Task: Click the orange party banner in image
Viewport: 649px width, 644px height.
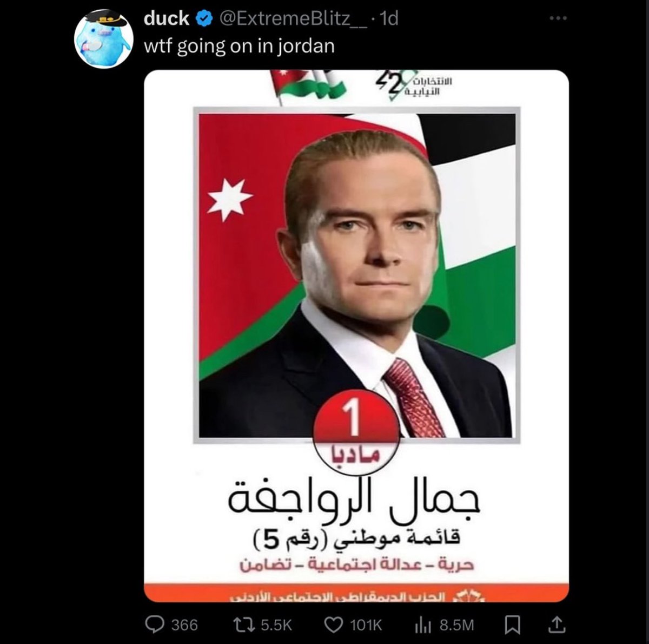Action: point(356,593)
